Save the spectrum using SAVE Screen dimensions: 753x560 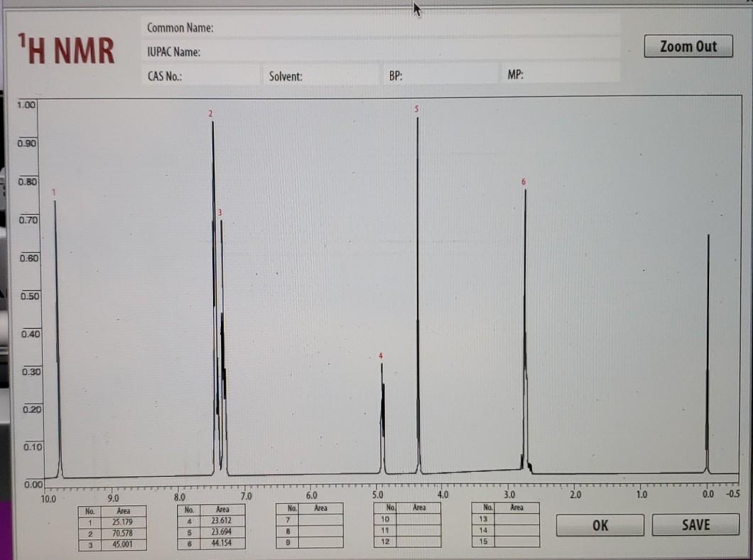[x=694, y=525]
